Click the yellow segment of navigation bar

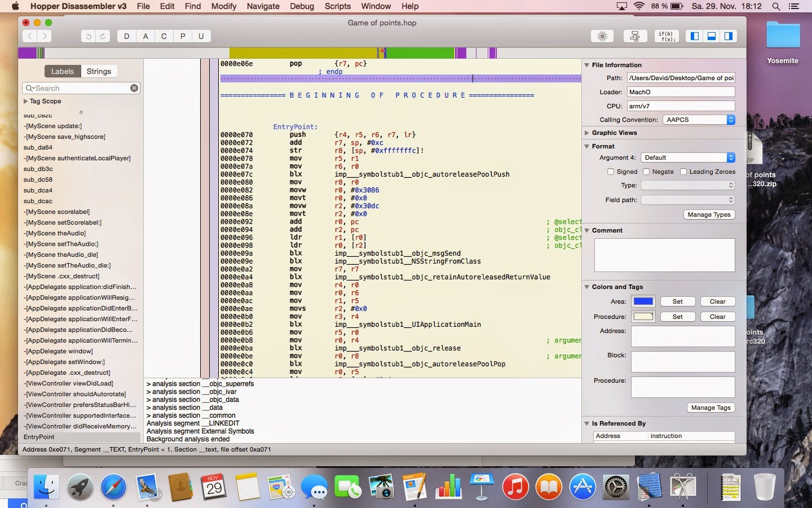[303, 52]
